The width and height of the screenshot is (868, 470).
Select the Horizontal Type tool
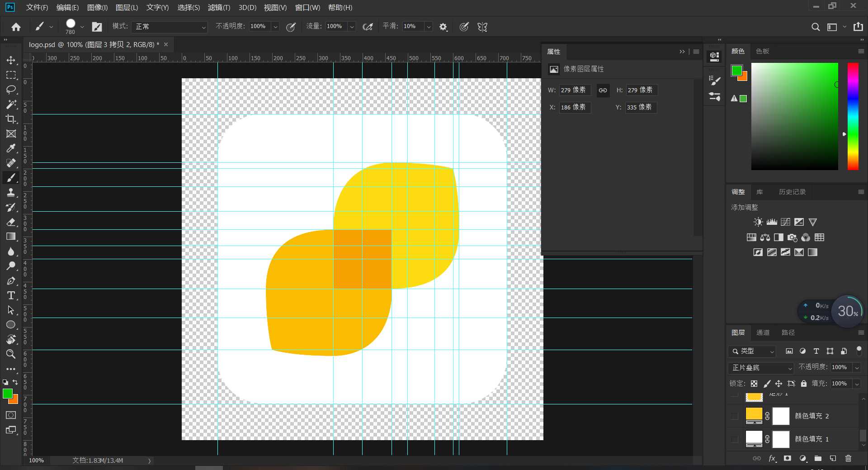[11, 295]
